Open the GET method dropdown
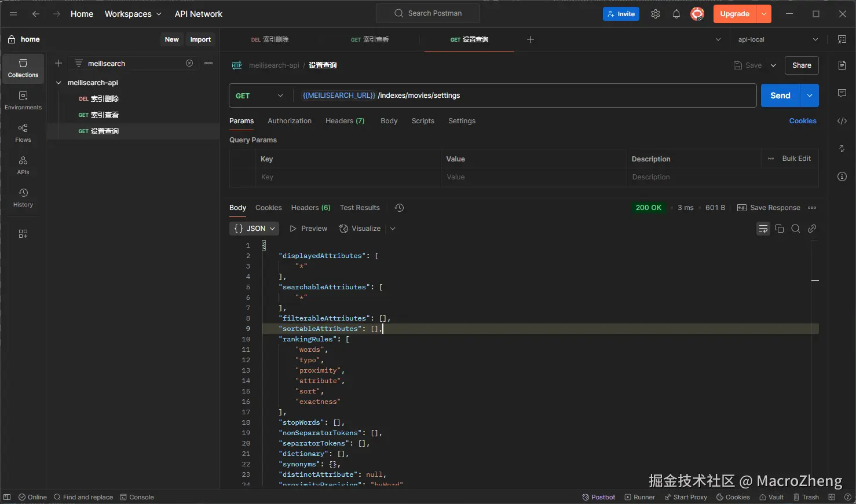The height and width of the screenshot is (504, 856). [259, 95]
